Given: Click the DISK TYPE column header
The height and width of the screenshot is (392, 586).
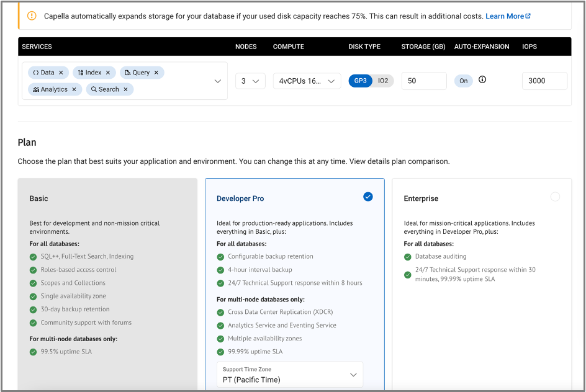Looking at the screenshot, I should coord(364,47).
